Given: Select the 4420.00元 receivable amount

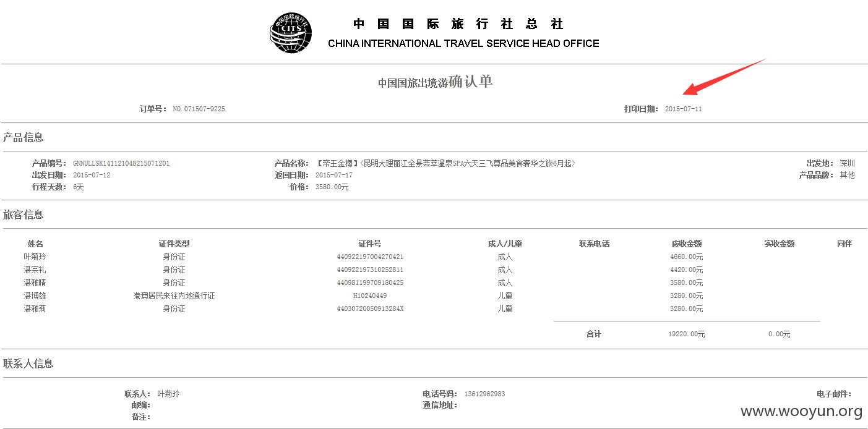Looking at the screenshot, I should [x=687, y=270].
